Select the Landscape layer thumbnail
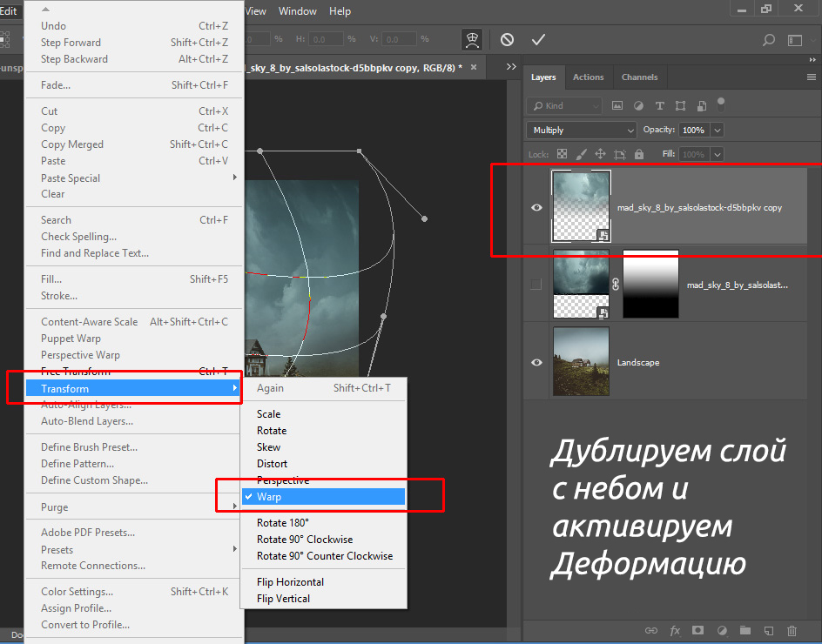Screen dimensions: 822x644 point(581,361)
